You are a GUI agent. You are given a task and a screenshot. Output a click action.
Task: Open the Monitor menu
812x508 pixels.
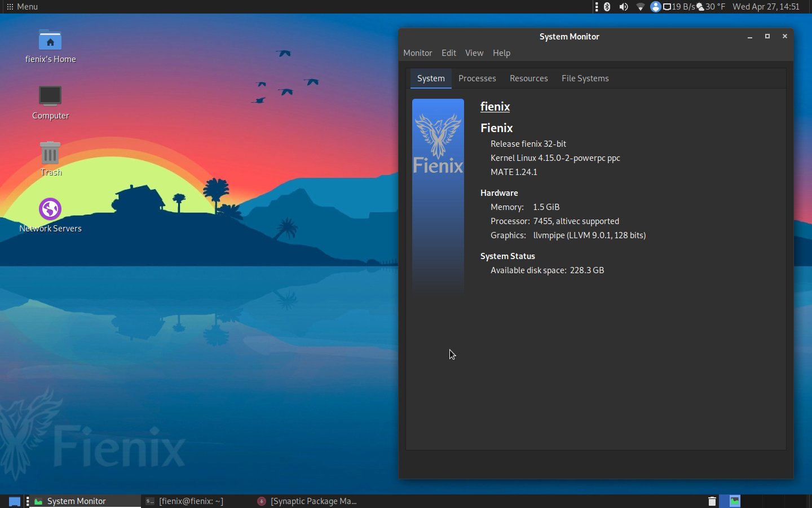pyautogui.click(x=418, y=52)
